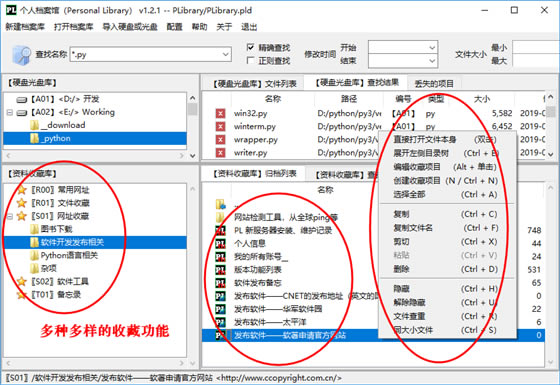
Task: Open the 帮助 menu
Action: pos(199,27)
